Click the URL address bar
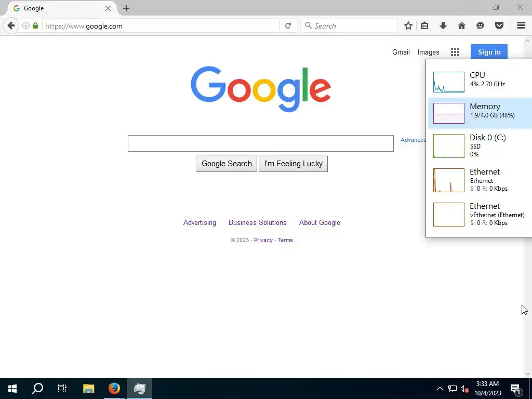The image size is (532, 399). click(161, 26)
